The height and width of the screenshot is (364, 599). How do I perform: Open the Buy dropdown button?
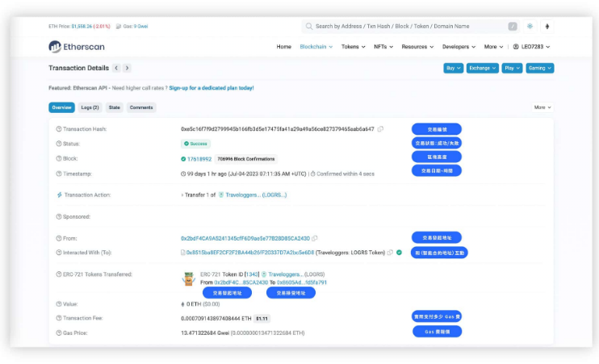454,68
